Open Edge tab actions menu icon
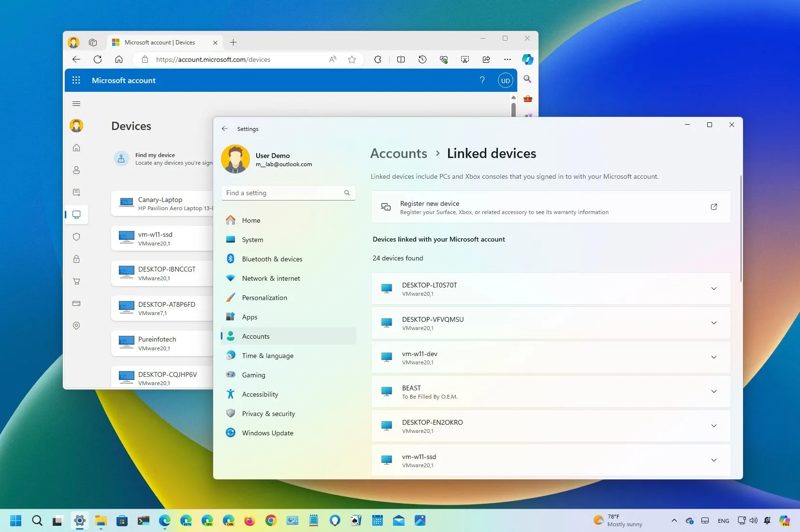This screenshot has width=800, height=532. [93, 43]
